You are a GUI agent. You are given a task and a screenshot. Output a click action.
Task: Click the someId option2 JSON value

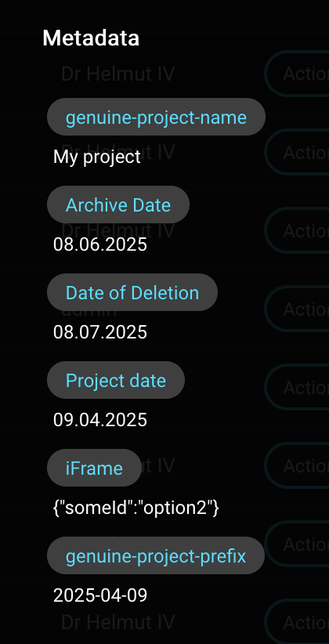(x=136, y=508)
